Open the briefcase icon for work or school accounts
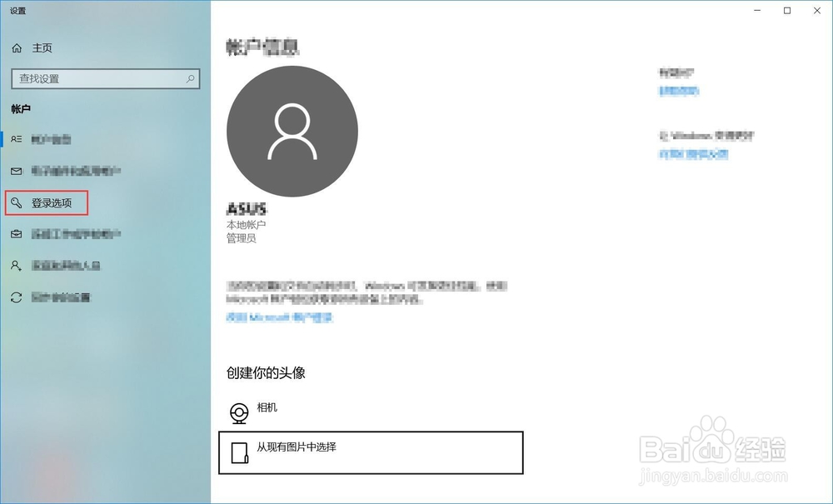 pyautogui.click(x=17, y=234)
